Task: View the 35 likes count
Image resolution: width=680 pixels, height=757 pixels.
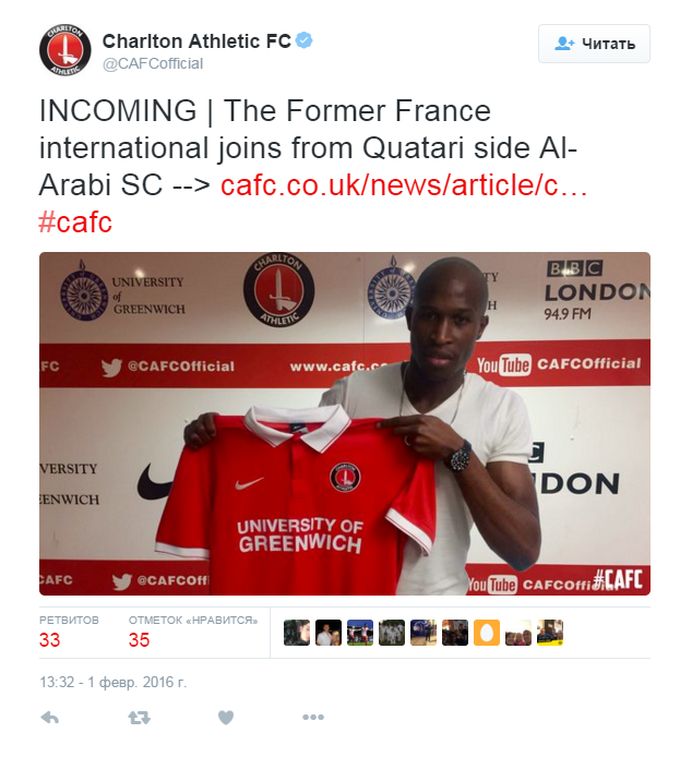Action: pos(139,640)
